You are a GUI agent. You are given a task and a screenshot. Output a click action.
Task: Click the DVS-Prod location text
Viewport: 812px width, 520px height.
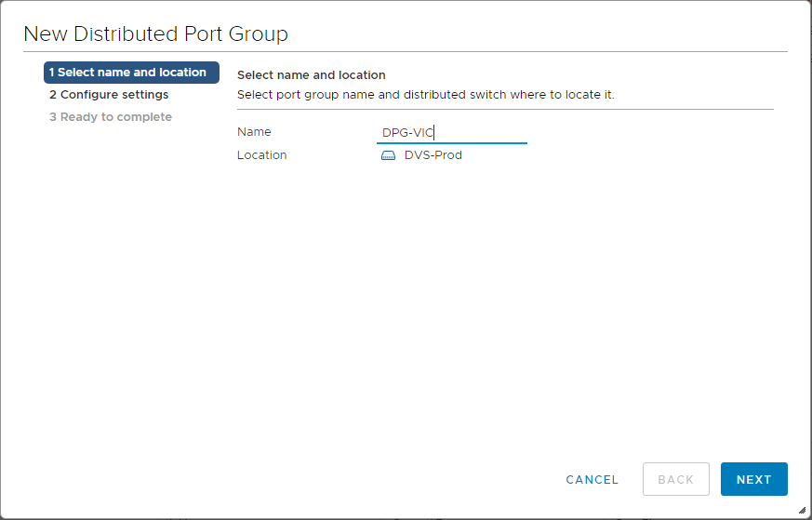click(433, 155)
